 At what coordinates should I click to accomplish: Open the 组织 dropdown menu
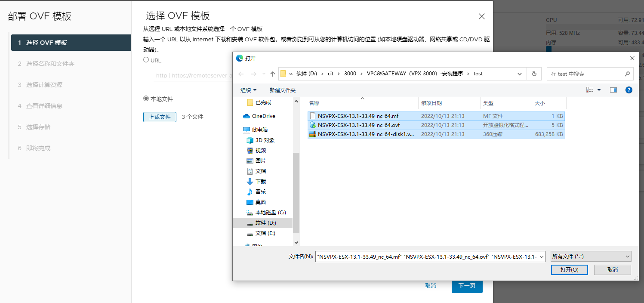click(x=248, y=90)
